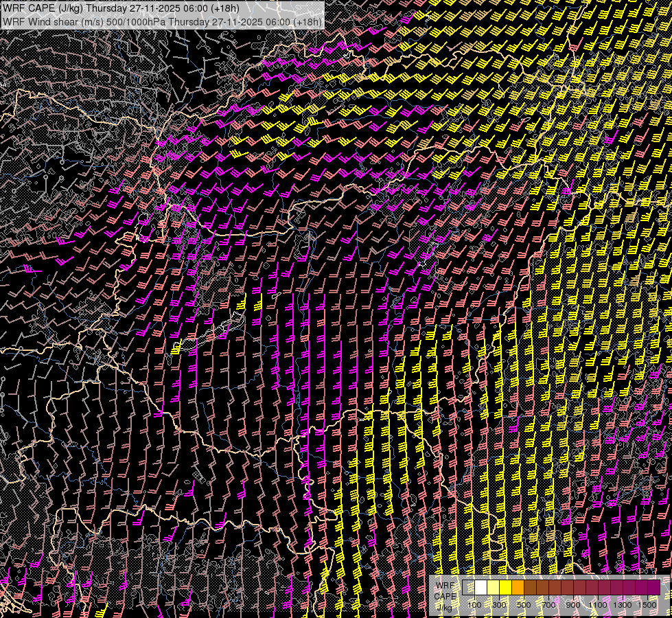Select the pale yellow legend swatch
The height and width of the screenshot is (618, 672).
(x=494, y=588)
